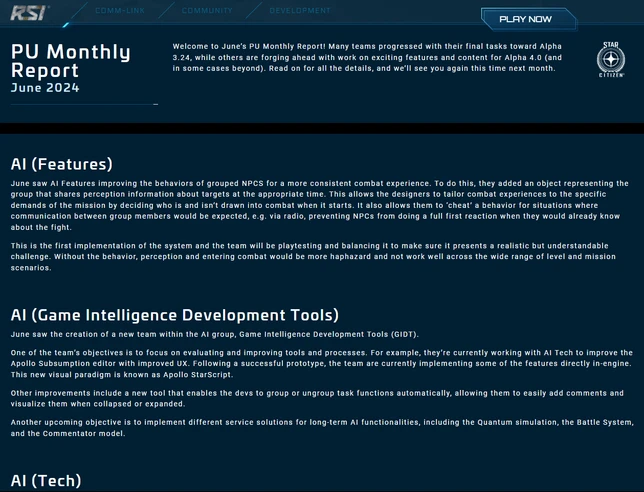Click paragraph beginning 'Other improvements include'
This screenshot has height=492, width=644.
[320, 398]
